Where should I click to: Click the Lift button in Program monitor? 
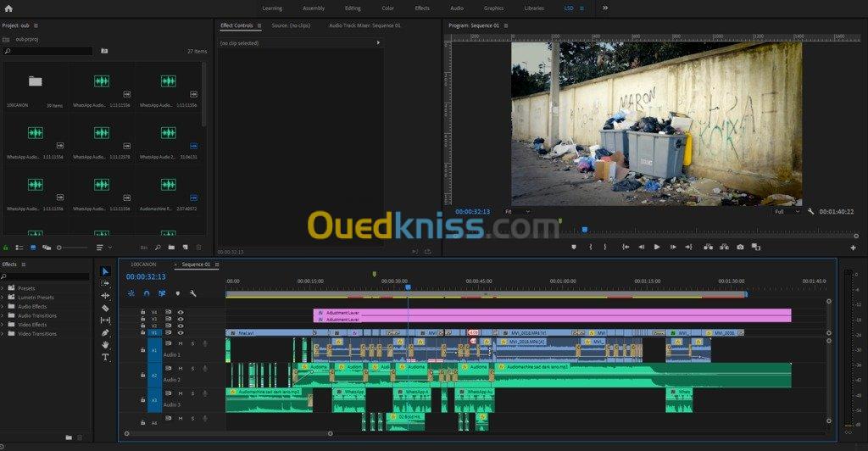708,247
